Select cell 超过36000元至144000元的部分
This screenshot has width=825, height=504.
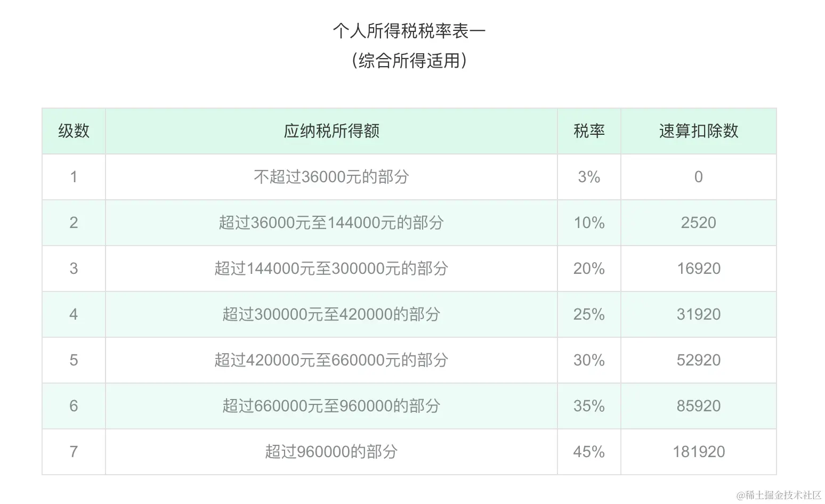(331, 223)
